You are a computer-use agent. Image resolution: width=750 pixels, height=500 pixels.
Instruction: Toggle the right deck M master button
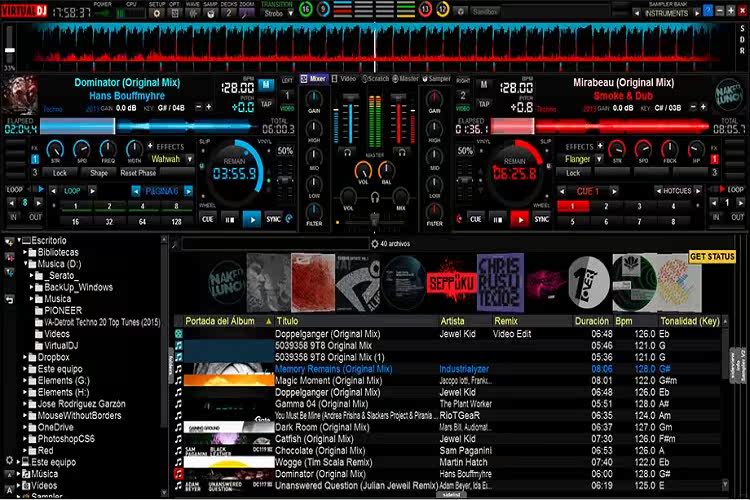(484, 85)
